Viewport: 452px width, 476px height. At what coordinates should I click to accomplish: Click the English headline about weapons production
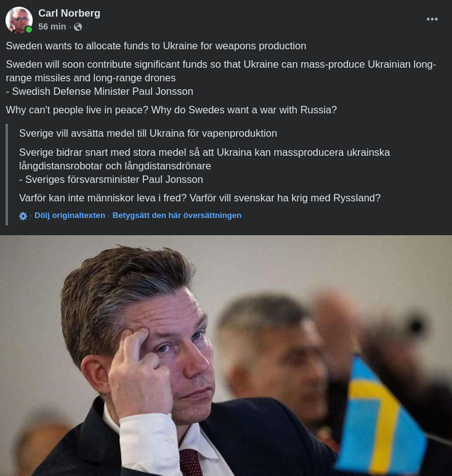156,46
